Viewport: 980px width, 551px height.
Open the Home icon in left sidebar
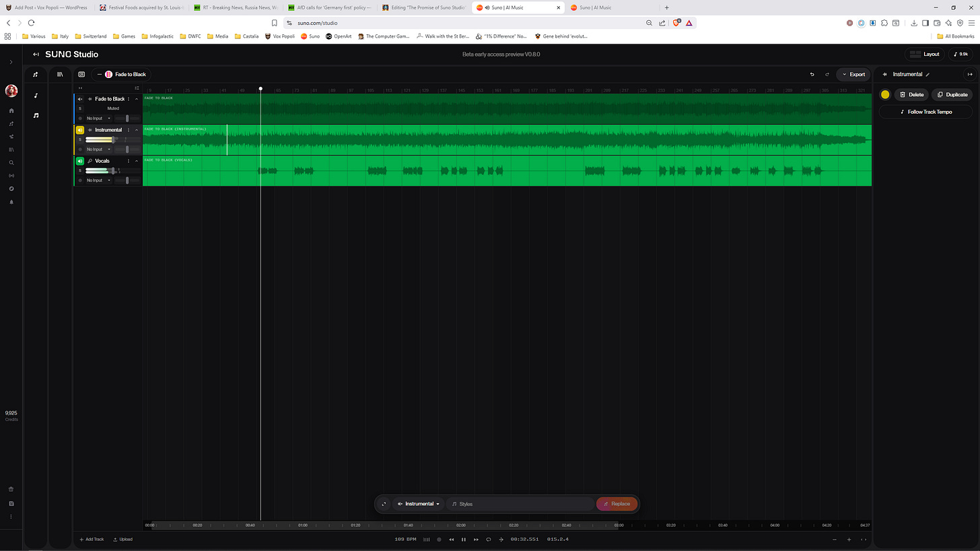coord(11,110)
